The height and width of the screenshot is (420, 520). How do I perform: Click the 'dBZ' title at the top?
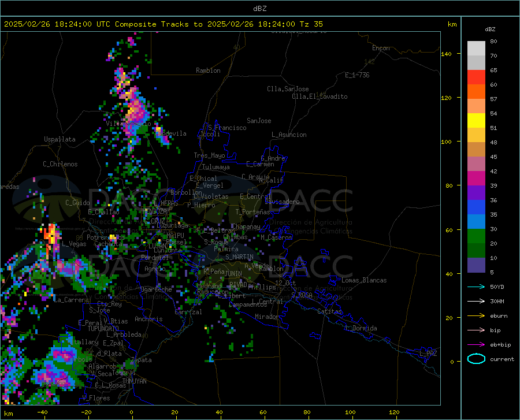click(x=259, y=9)
